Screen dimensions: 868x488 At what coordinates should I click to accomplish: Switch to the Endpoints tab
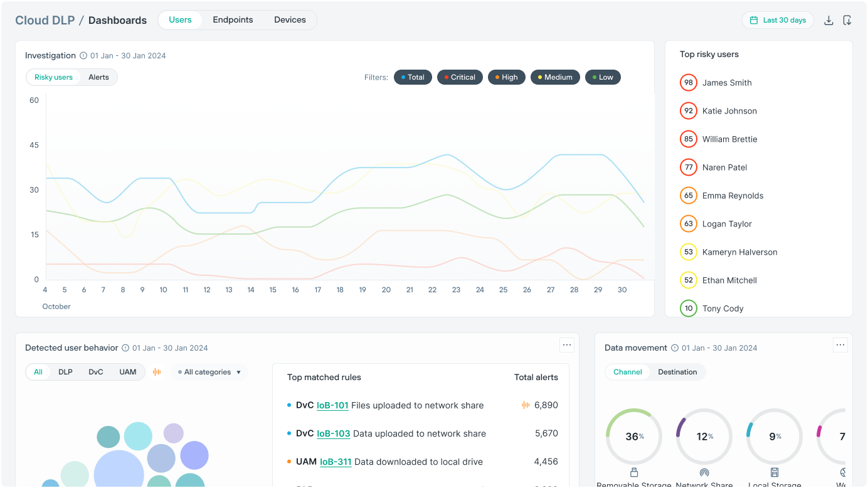pos(233,19)
